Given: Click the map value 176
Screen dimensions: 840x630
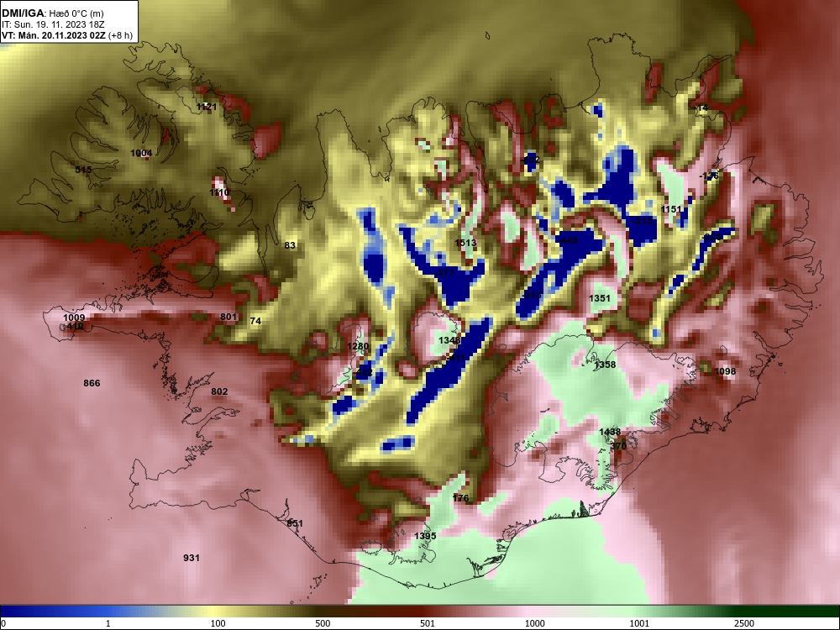Looking at the screenshot, I should pos(460,498).
